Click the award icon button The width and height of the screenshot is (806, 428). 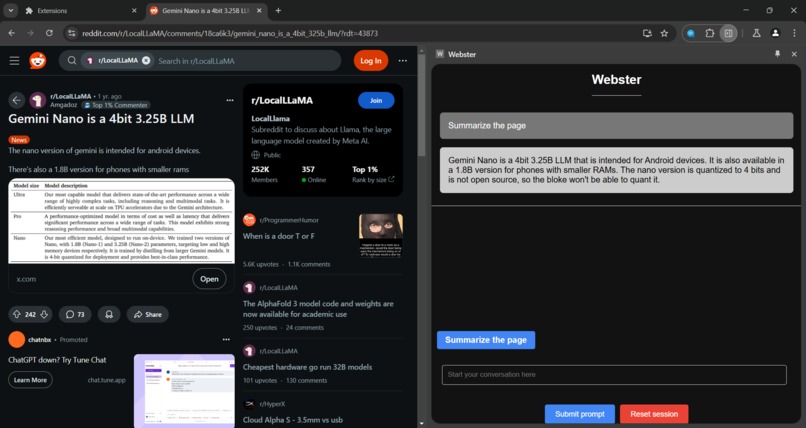point(109,314)
